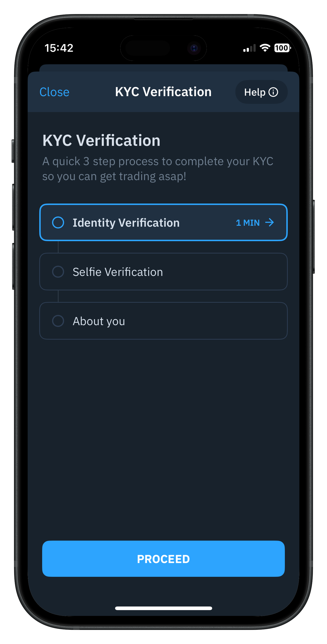Tap the arrow icon beside 1 MIN
The height and width of the screenshot is (644, 327).
coord(269,222)
